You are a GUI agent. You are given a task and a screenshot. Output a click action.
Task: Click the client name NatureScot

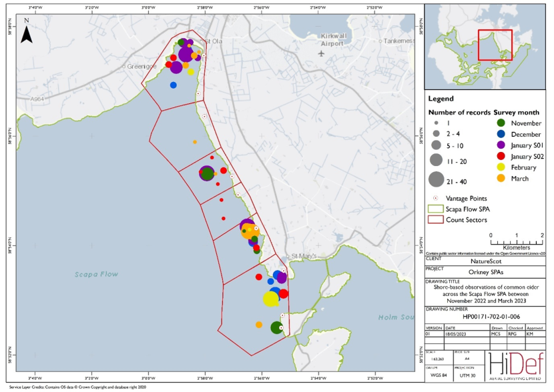point(486,261)
